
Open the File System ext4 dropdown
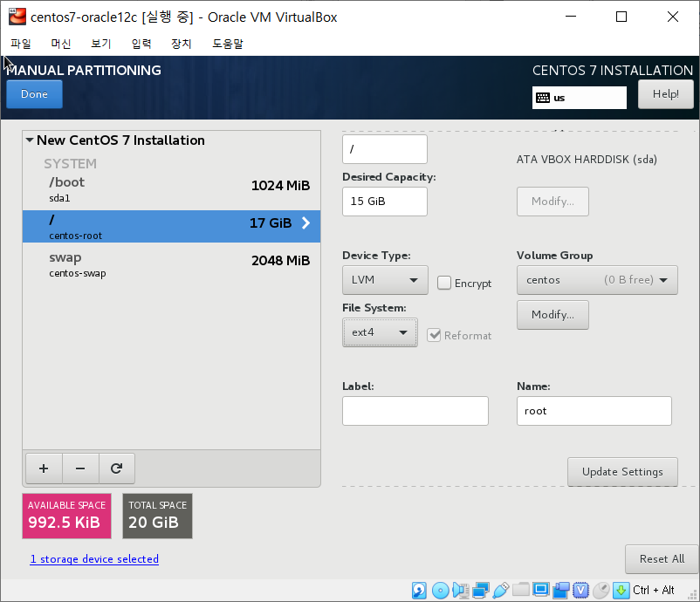(x=380, y=332)
